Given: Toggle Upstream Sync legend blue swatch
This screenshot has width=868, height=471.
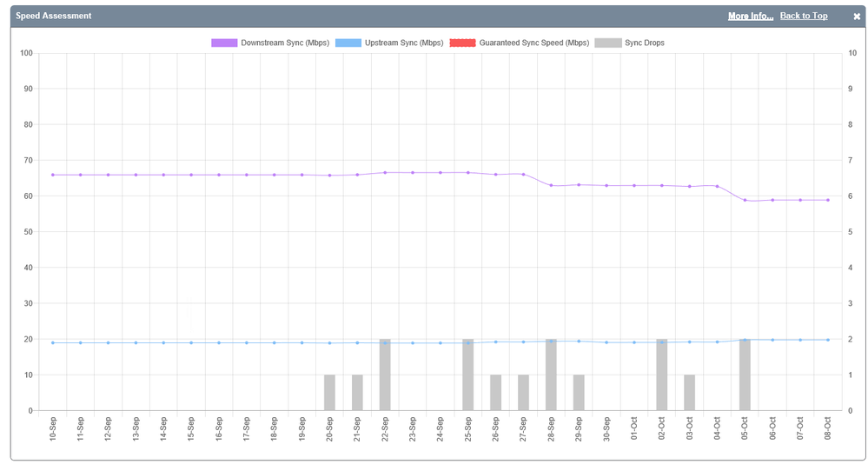Looking at the screenshot, I should point(348,43).
